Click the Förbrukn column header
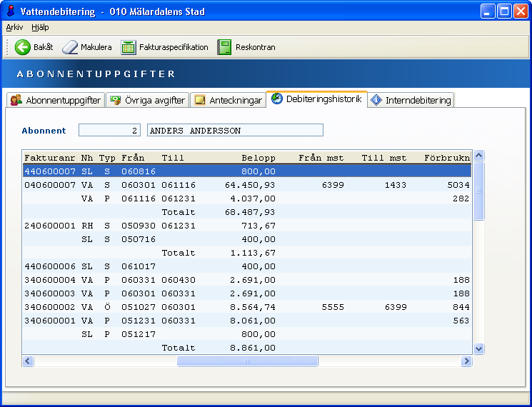This screenshot has width=532, height=407. click(447, 158)
